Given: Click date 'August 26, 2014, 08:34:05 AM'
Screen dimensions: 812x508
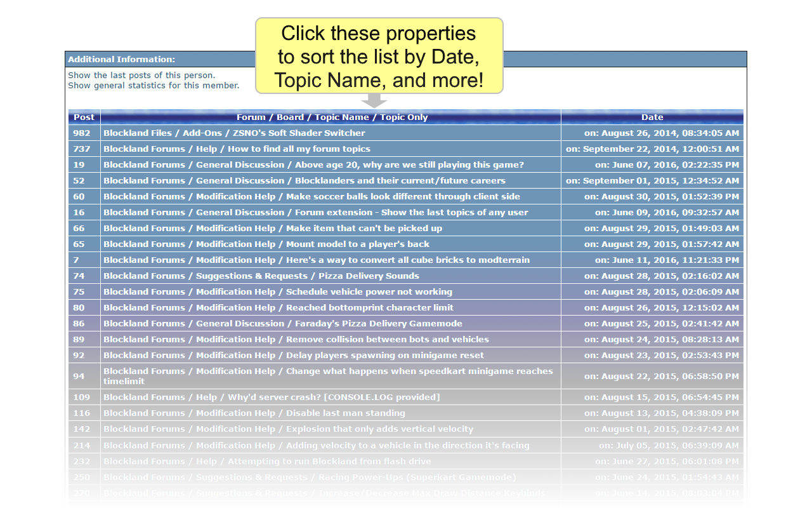Looking at the screenshot, I should tap(669, 133).
